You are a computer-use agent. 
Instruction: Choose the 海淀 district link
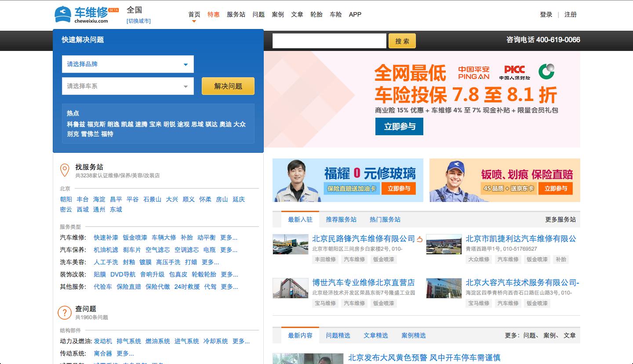99,199
